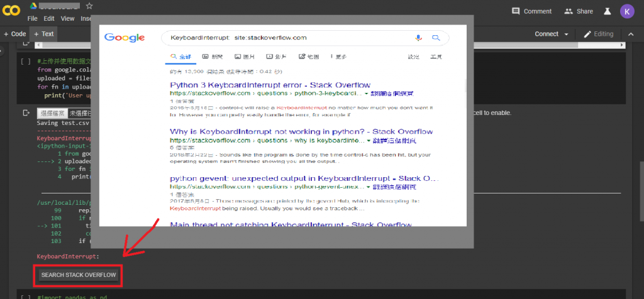The image size is (644, 299).
Task: Open the Edit menu
Action: click(49, 18)
